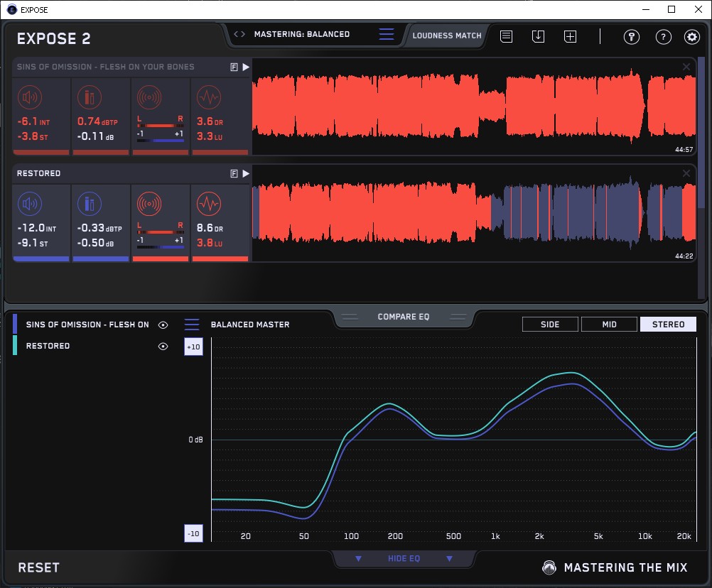Click the Mastering The Mix logo link
Image resolution: width=712 pixels, height=588 pixels.
click(615, 567)
